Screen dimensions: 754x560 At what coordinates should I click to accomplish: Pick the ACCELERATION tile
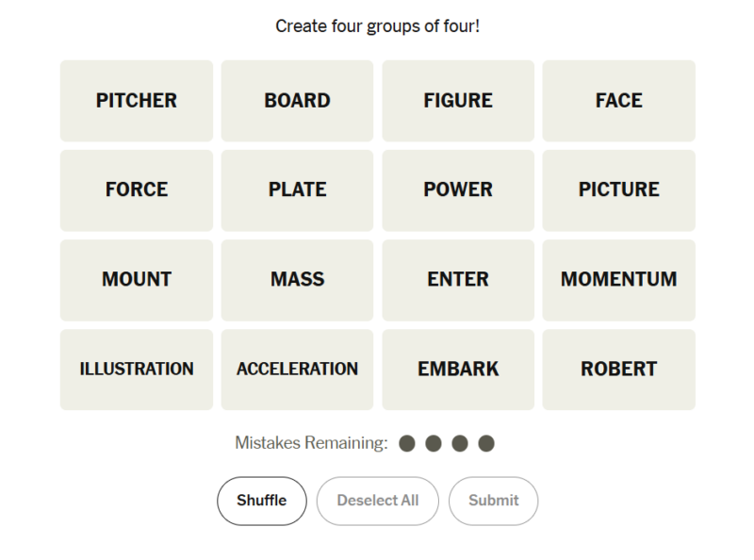(297, 370)
